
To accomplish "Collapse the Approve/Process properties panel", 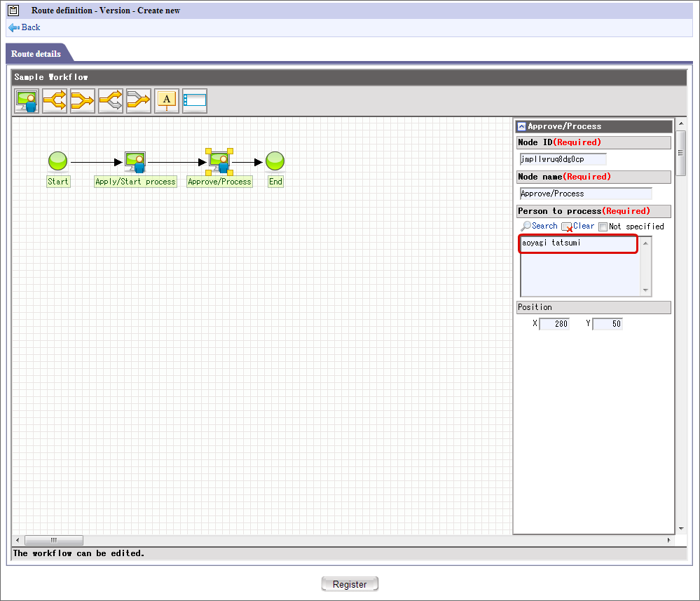I will click(x=521, y=126).
